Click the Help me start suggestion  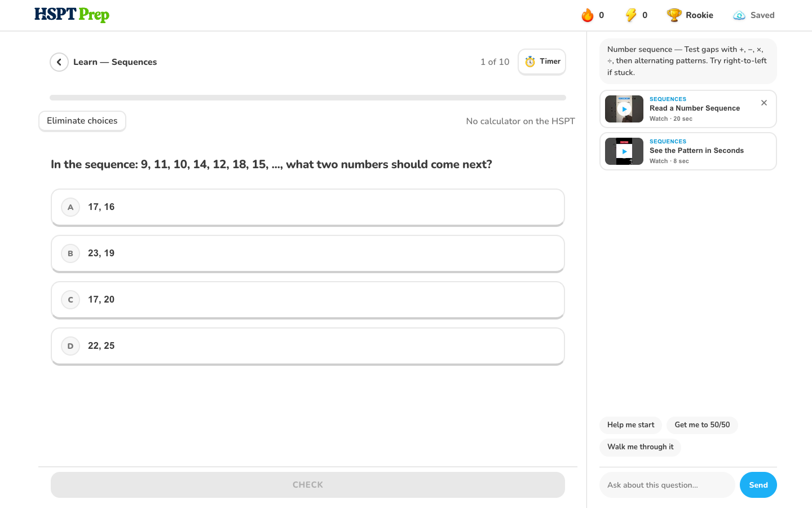[x=631, y=425]
